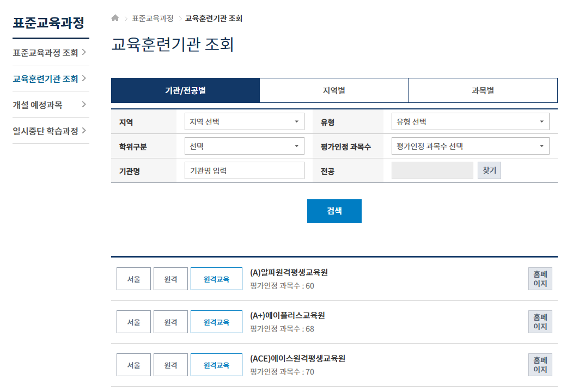Click chevron next to 개설 예정과목
Viewport: 573px width, 392px height.
point(84,105)
